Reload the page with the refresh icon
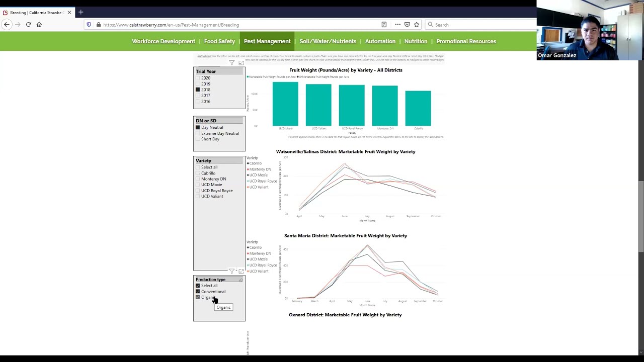The height and width of the screenshot is (362, 644). (x=29, y=24)
